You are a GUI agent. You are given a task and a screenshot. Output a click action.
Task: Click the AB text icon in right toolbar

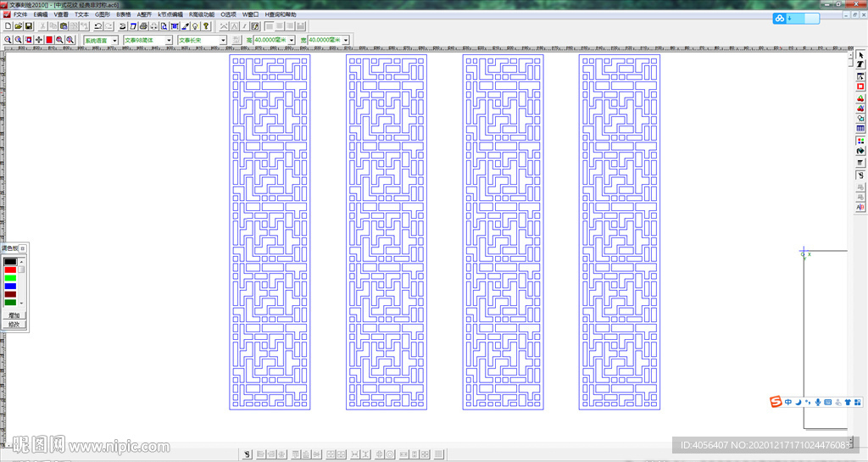860,207
